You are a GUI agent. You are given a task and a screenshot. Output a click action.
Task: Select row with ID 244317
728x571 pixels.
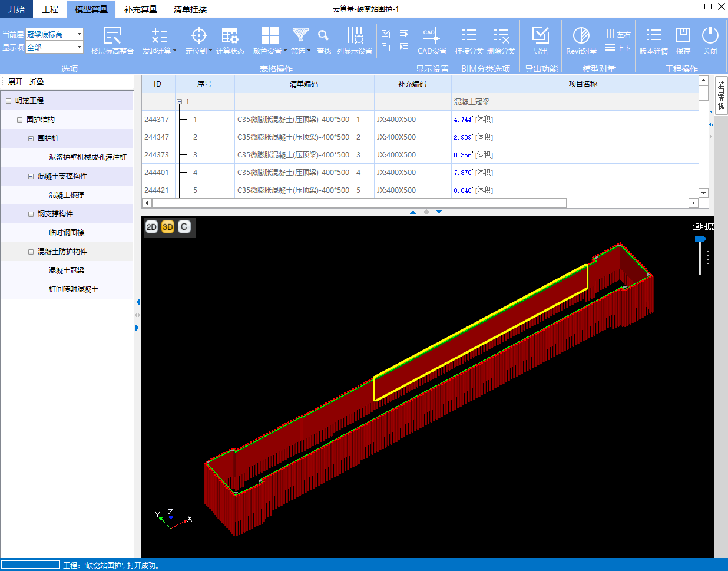[420, 120]
